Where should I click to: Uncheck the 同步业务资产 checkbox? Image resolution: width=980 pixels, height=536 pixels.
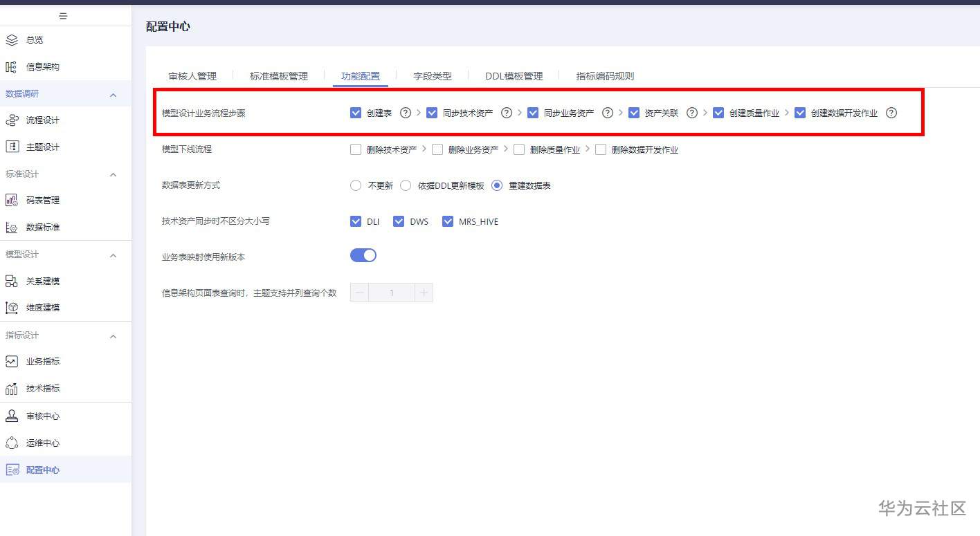coord(533,113)
